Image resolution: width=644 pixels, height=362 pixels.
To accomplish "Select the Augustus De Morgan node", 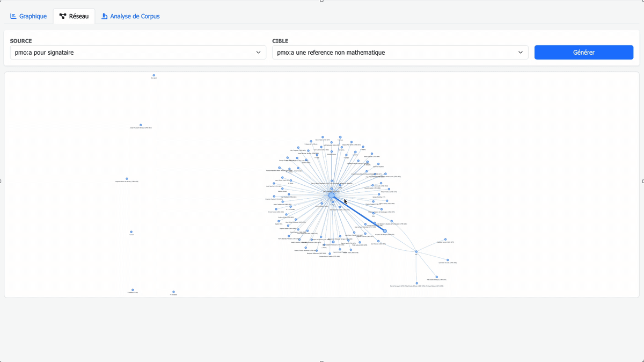I will pyautogui.click(x=385, y=231).
